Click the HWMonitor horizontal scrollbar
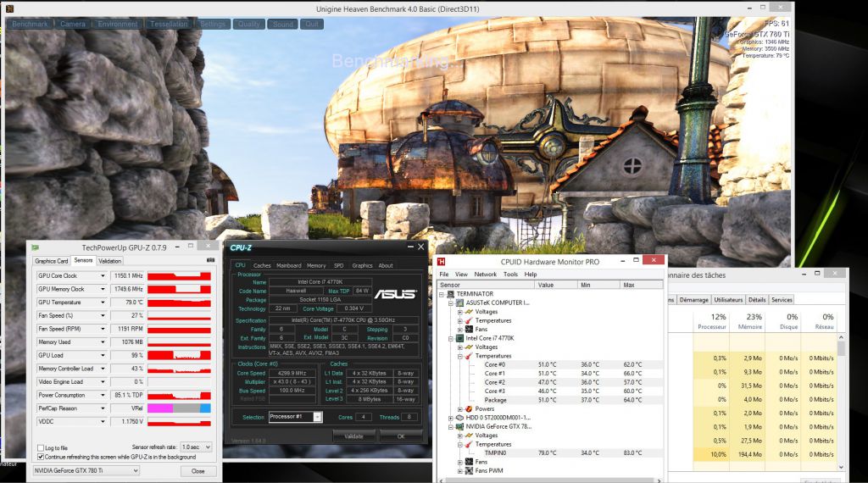The width and height of the screenshot is (868, 483). [549, 480]
